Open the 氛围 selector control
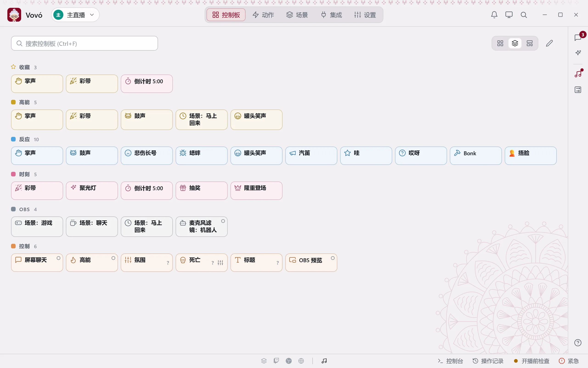This screenshot has width=588, height=368. click(x=147, y=263)
